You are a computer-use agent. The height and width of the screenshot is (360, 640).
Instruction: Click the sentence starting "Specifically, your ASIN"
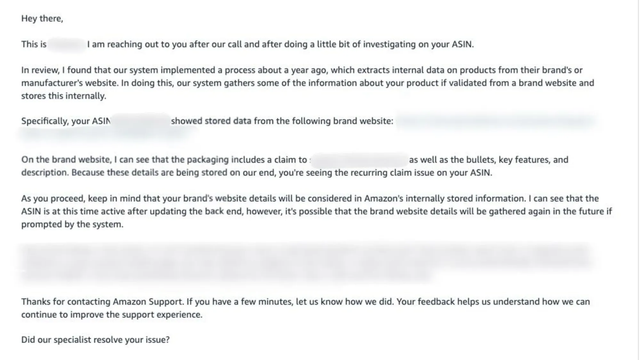207,121
